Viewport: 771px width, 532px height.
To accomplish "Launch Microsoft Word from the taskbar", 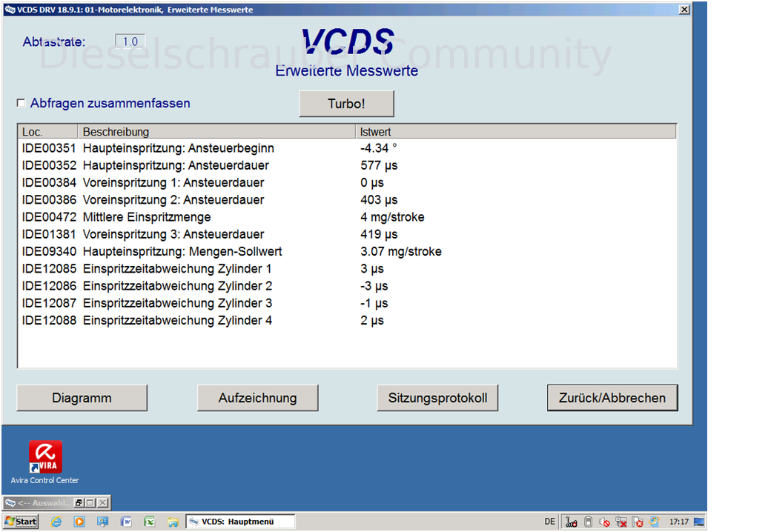I will 126,522.
